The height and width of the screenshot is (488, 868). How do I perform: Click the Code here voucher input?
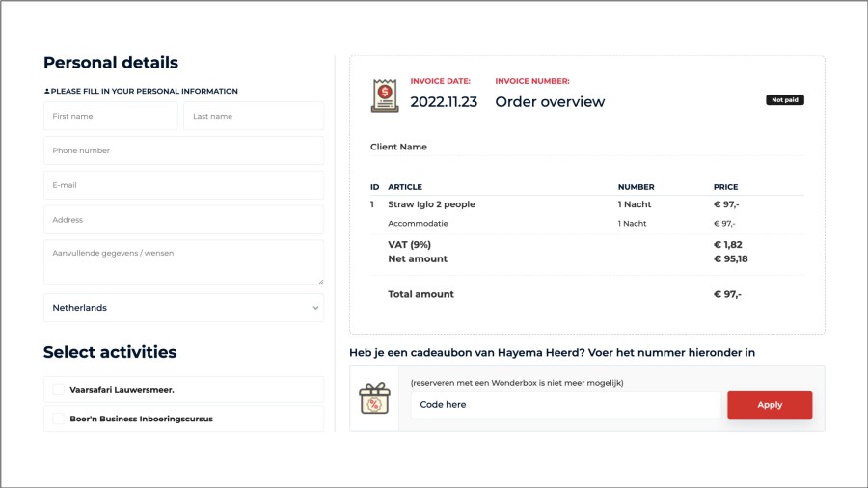[564, 405]
